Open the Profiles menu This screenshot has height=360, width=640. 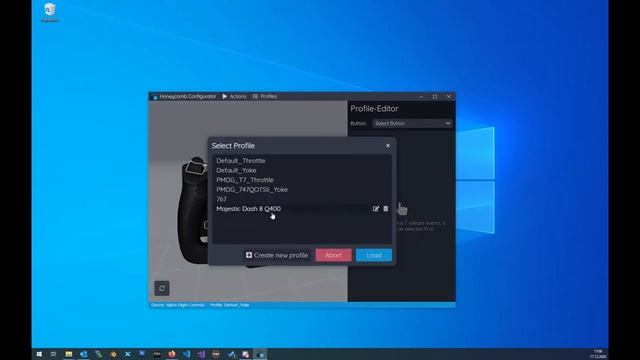point(264,96)
